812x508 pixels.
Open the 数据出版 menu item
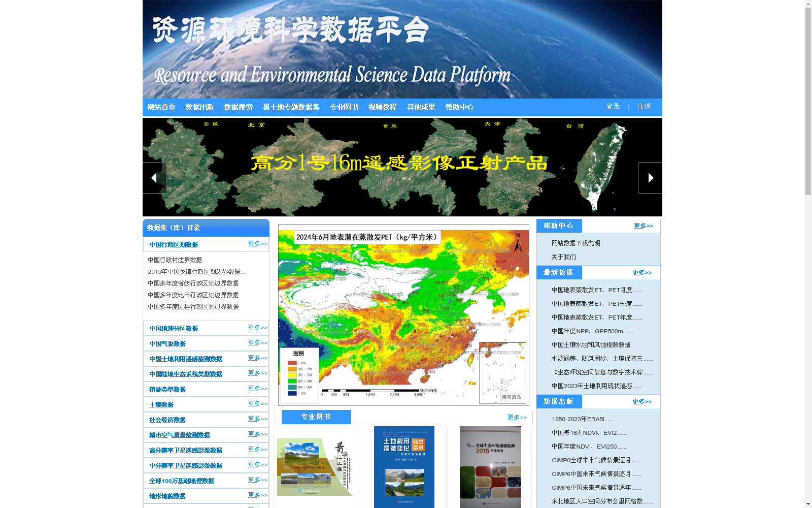[200, 107]
